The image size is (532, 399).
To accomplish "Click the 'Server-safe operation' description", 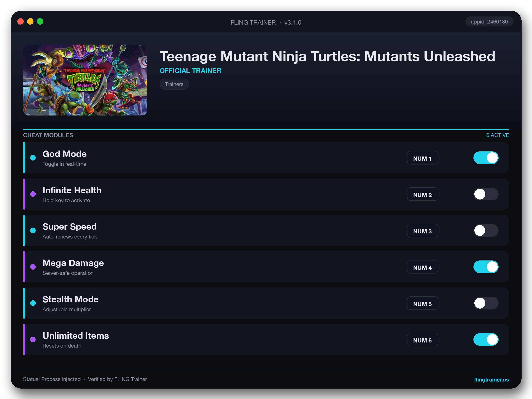I will [68, 273].
